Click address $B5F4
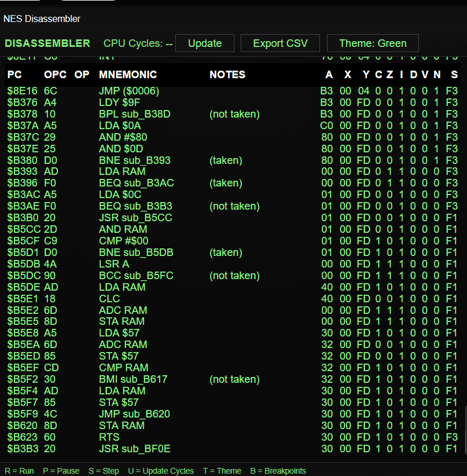The width and height of the screenshot is (467, 476). (23, 391)
